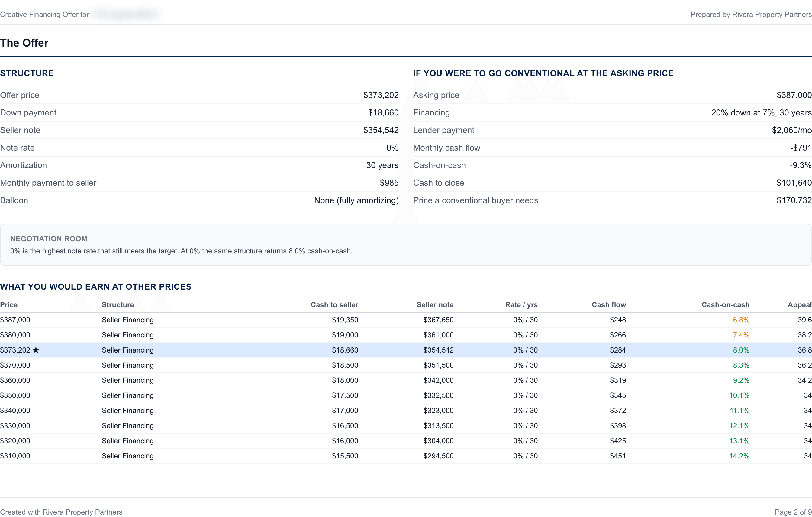Click the Creative Financing Offer for header text

[x=44, y=15]
